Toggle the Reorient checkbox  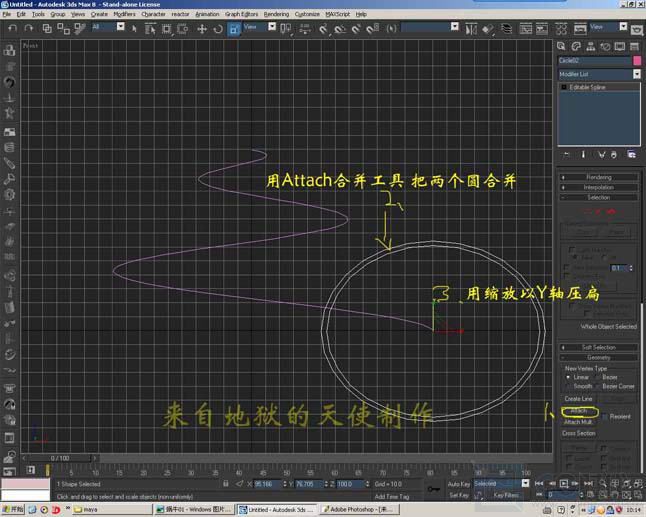click(605, 416)
